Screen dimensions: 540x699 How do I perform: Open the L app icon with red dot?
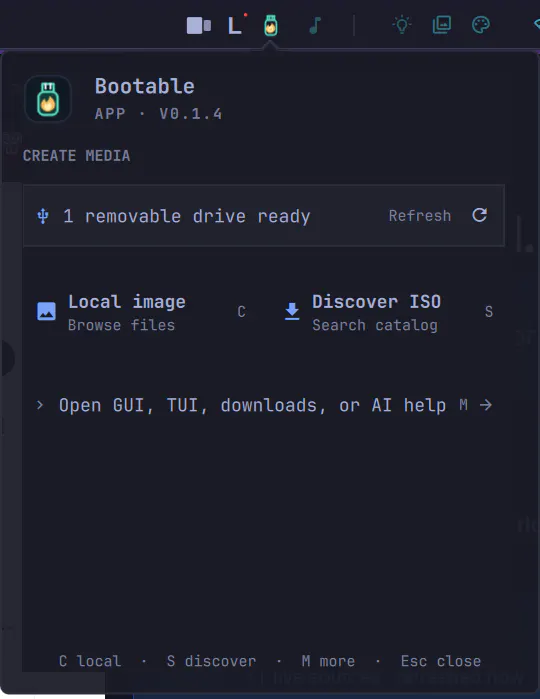[x=236, y=25]
